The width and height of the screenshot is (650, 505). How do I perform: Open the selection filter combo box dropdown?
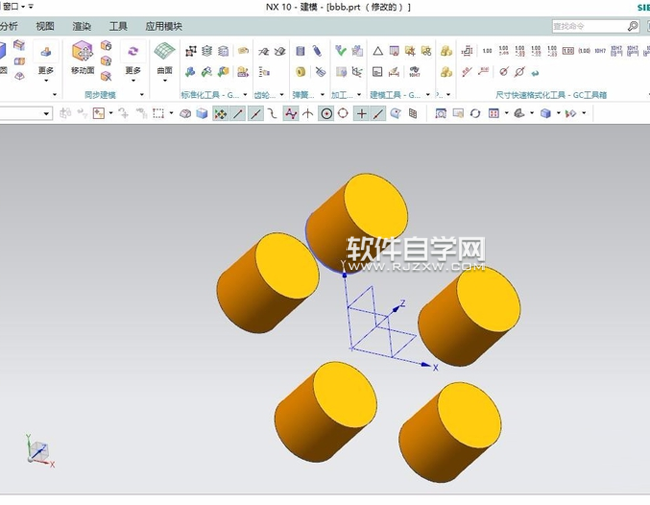point(46,113)
